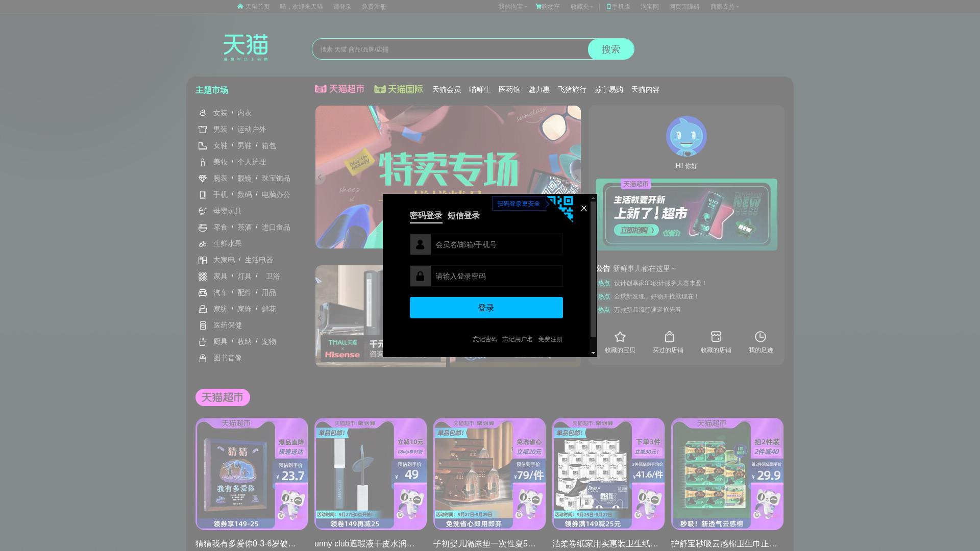Viewport: 980px width, 551px height.
Task: Click the lipstick icon next to 美妆
Action: (203, 162)
